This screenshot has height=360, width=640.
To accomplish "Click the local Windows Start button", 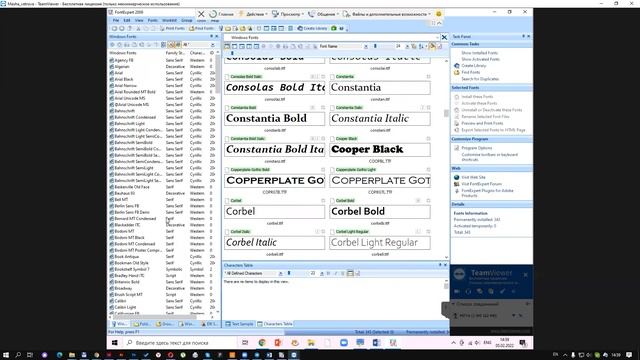I will [6, 355].
